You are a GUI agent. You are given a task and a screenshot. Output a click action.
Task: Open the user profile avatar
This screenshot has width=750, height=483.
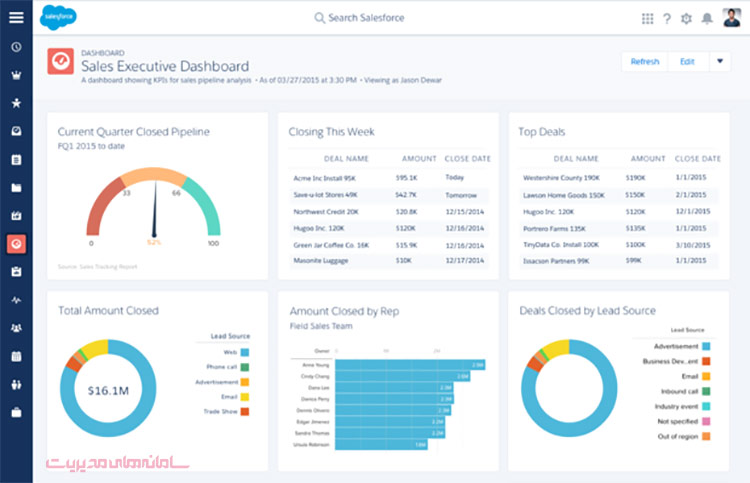click(x=731, y=18)
